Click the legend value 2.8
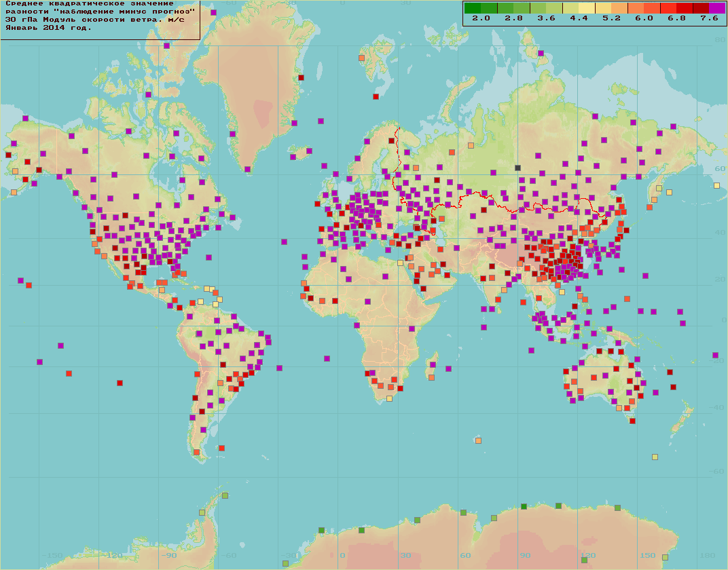Image resolution: width=728 pixels, height=570 pixels. pyautogui.click(x=513, y=18)
